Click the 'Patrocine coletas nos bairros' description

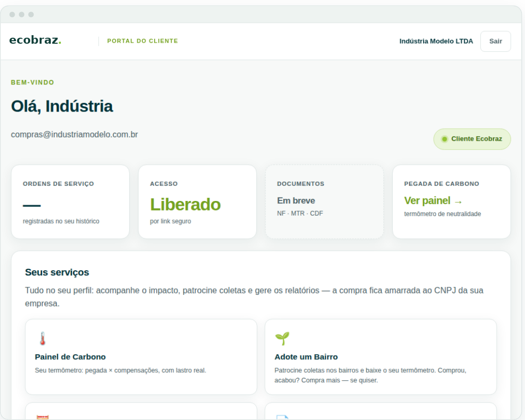(370, 375)
